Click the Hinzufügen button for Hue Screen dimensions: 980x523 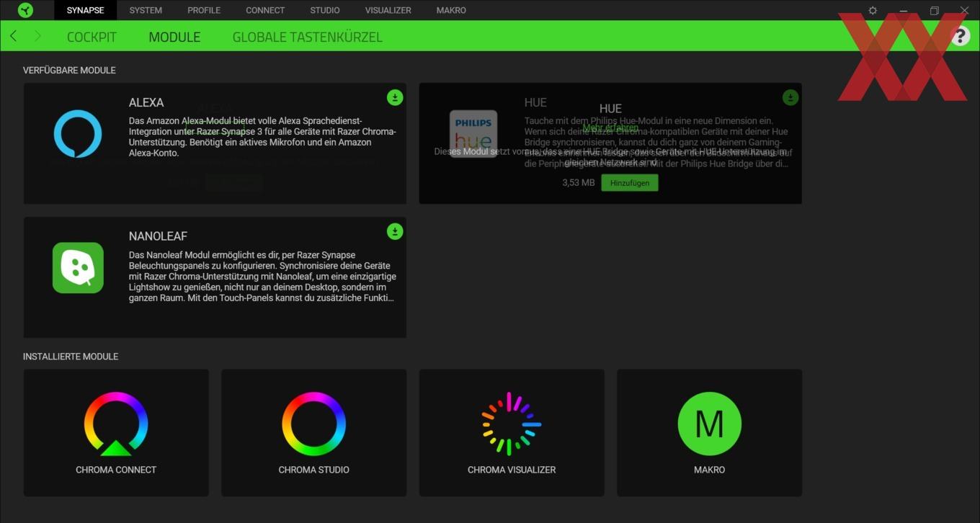pos(630,183)
